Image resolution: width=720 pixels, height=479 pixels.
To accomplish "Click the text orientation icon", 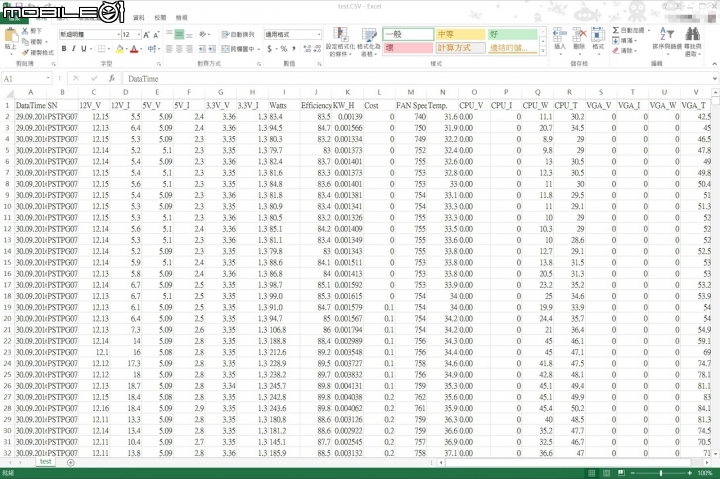I will tap(202, 34).
